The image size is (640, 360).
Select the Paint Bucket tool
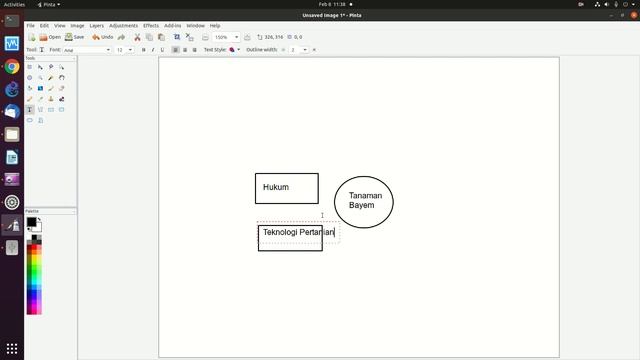[29, 88]
